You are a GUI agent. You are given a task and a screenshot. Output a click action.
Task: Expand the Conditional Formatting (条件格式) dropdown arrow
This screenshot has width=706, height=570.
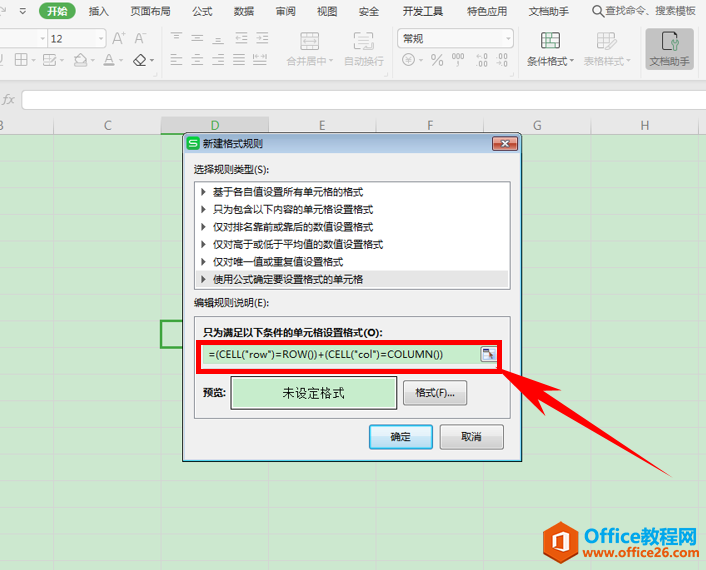572,61
